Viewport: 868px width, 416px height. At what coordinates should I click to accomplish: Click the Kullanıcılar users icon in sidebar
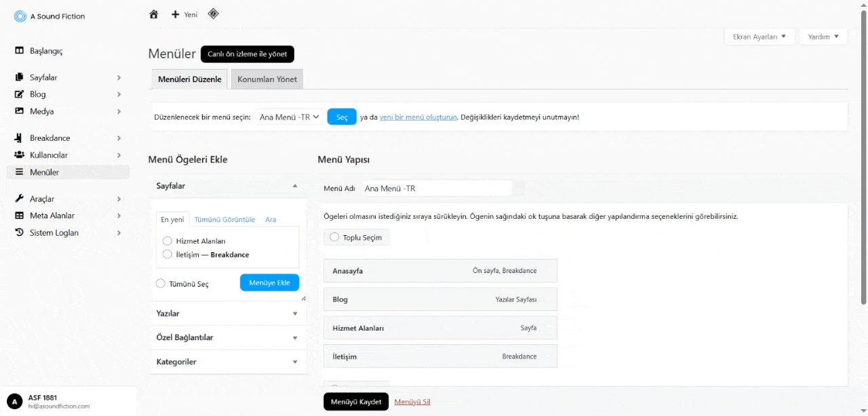pos(19,155)
